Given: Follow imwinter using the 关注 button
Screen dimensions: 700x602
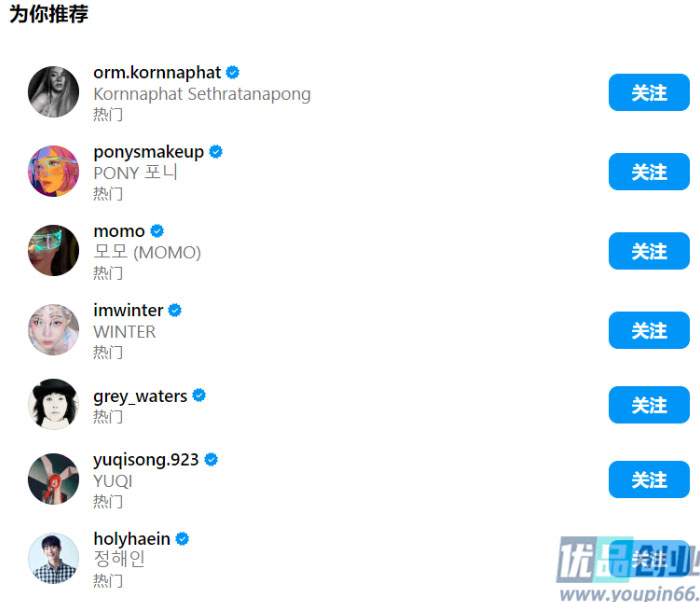Looking at the screenshot, I should 649,330.
